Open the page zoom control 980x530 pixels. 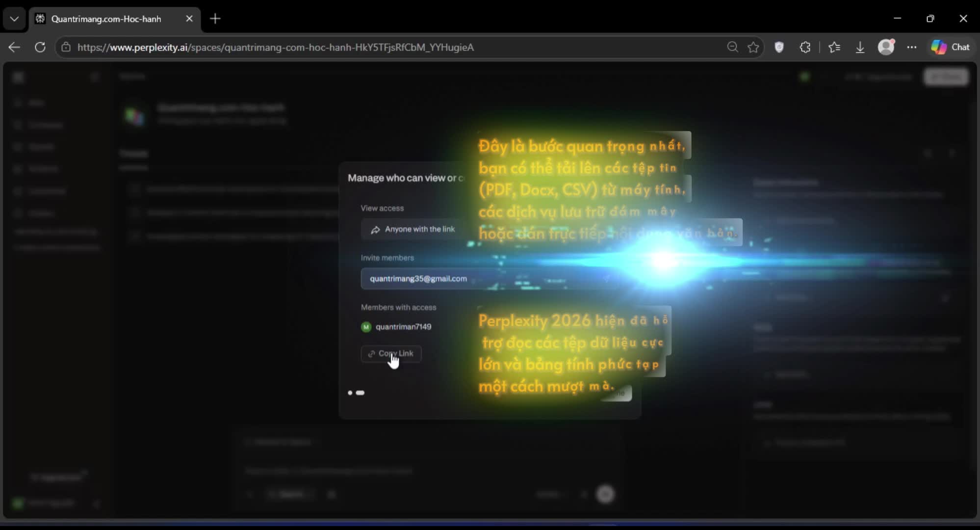coord(732,47)
